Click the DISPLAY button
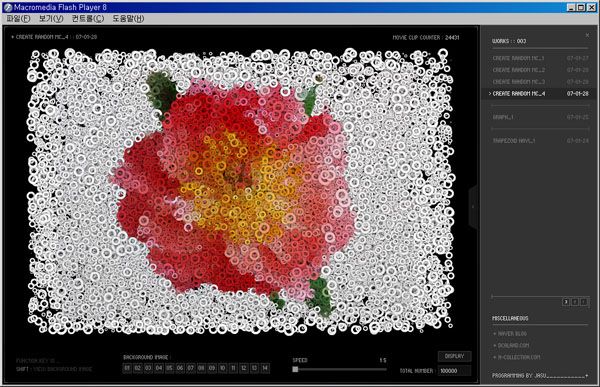 454,356
